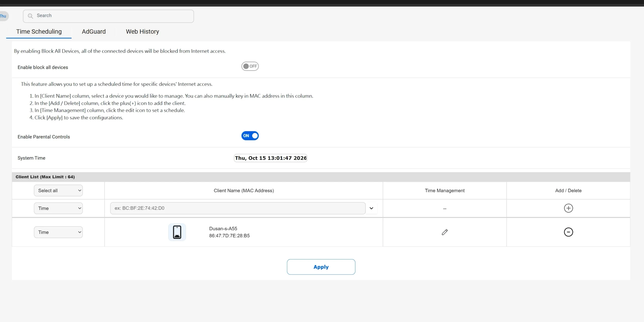This screenshot has width=644, height=322.
Task: Turn off Enable Parental Controls switch
Action: 250,136
